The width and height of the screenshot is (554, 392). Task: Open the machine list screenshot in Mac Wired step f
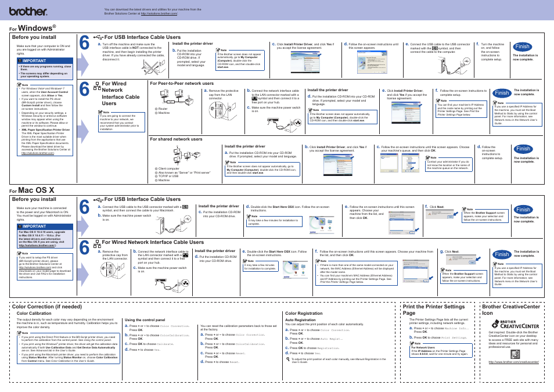click(x=418, y=272)
